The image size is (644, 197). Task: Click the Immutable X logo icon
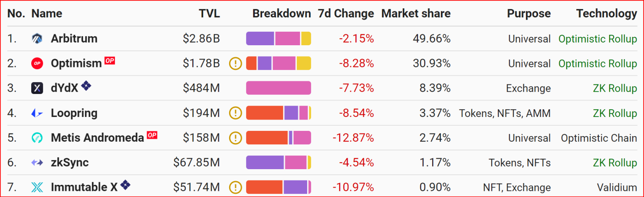click(37, 187)
